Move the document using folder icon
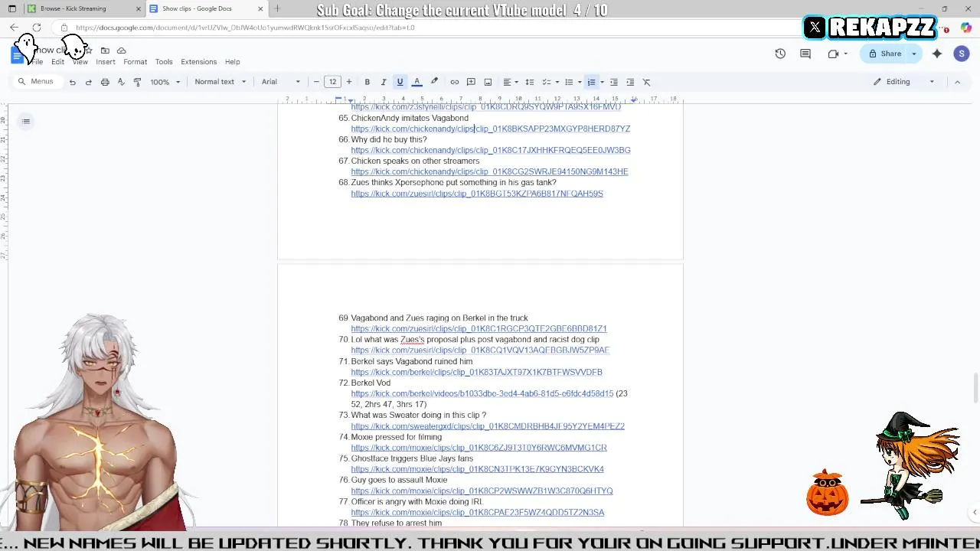Image resolution: width=980 pixels, height=551 pixels. (x=105, y=51)
